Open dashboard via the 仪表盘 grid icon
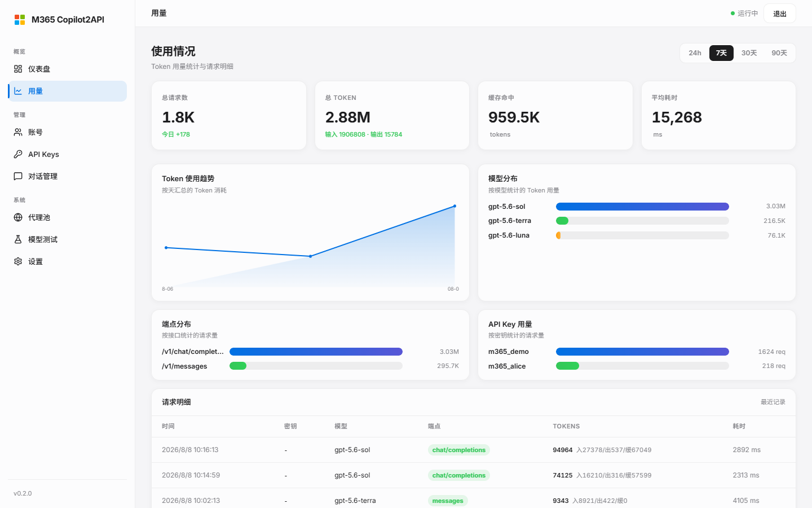Screen dimensions: 812x508 [18, 69]
